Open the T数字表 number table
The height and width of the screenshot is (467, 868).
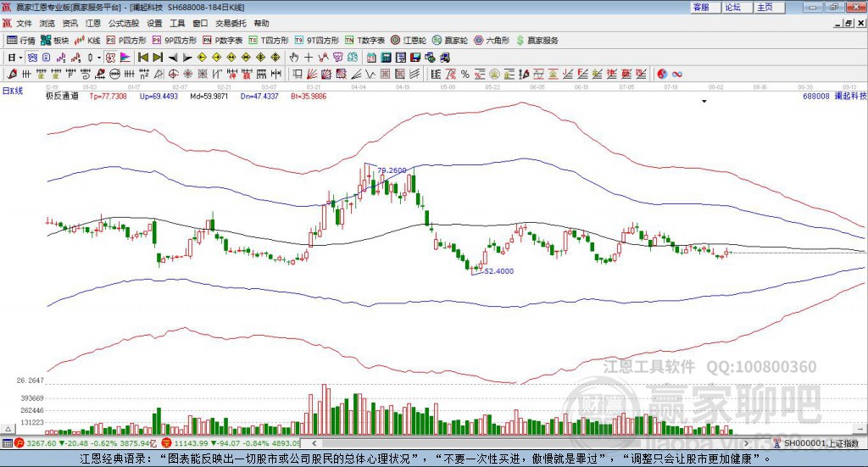[364, 41]
